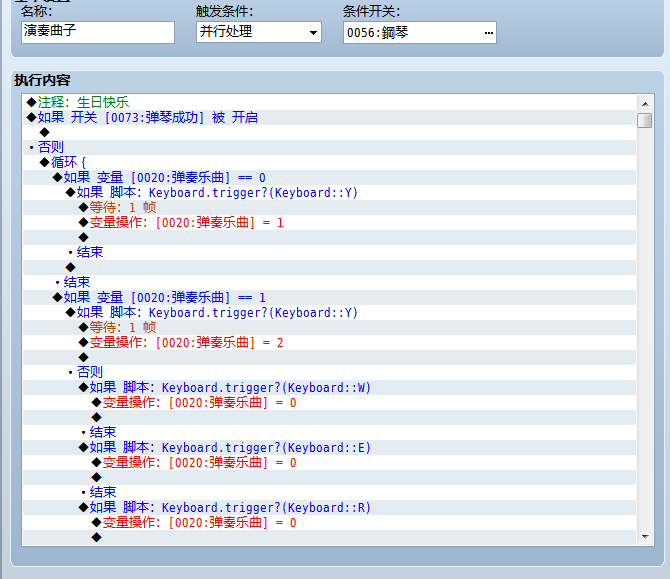Click the 条件开关 field 0056:鋼琴
The image size is (670, 579).
coord(419,32)
